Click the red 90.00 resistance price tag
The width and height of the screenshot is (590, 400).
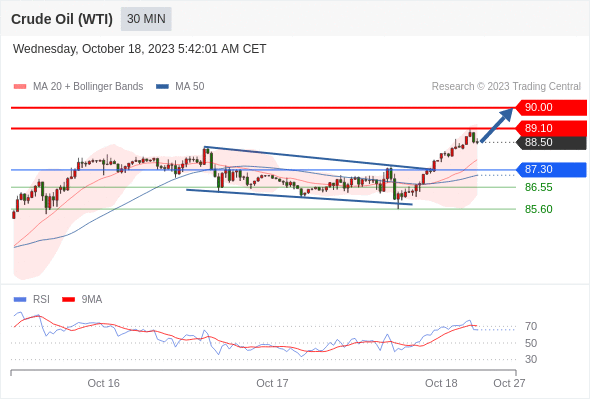pyautogui.click(x=551, y=108)
